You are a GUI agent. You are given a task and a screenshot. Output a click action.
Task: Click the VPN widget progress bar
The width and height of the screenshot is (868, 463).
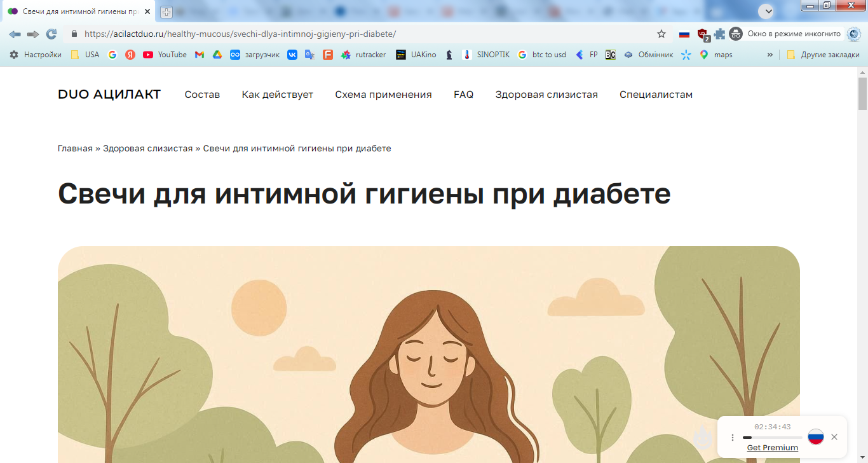(772, 438)
